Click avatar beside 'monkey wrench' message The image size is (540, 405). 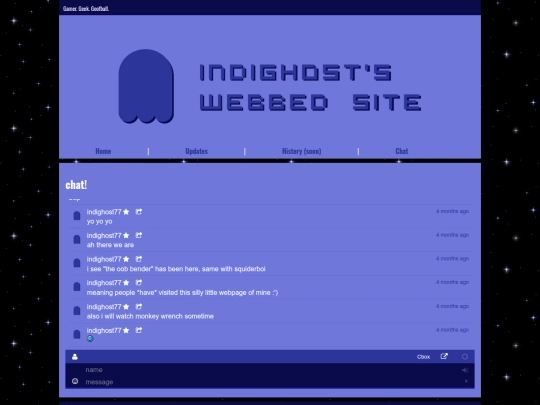pos(77,311)
